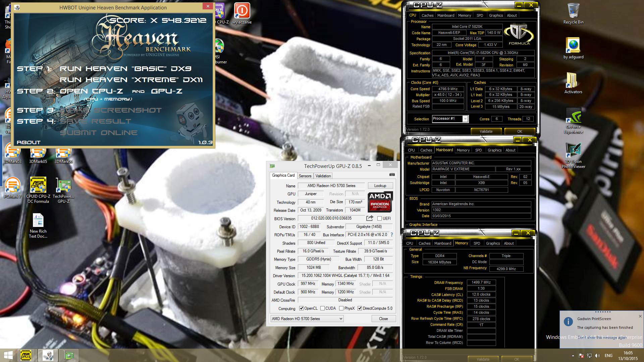This screenshot has width=644, height=362.
Task: Toggle the CUDA checkbox
Action: point(322,308)
